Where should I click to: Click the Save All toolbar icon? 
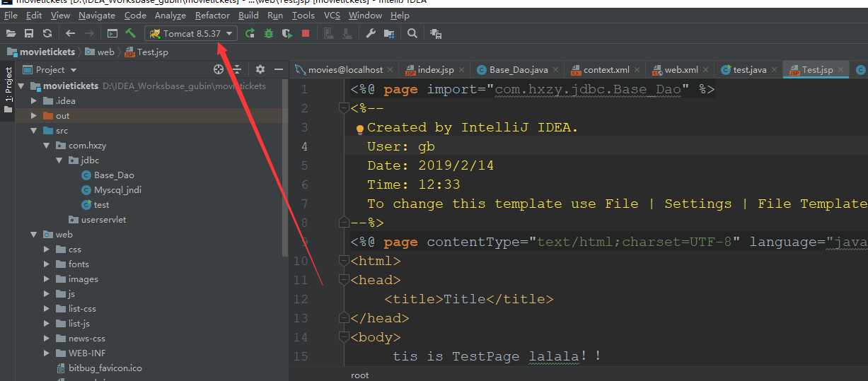pos(29,33)
